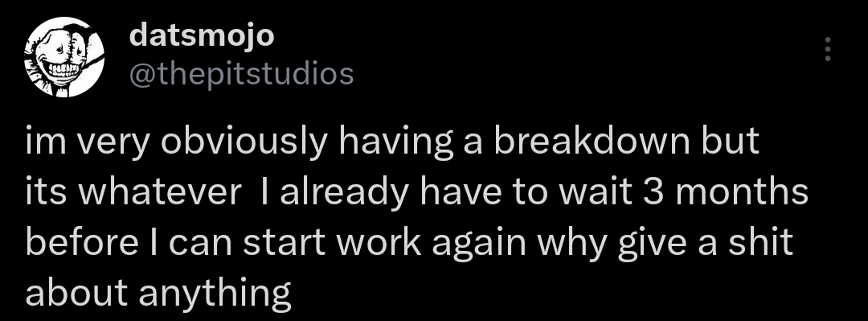Click the line starting 'before I can start'
The width and height of the screenshot is (868, 321).
(x=410, y=242)
